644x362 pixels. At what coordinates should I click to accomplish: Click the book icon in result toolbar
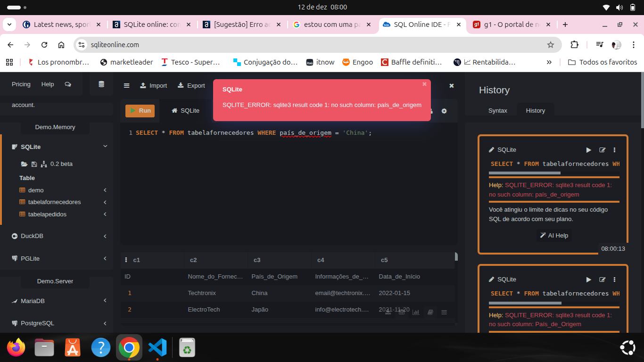(x=430, y=312)
